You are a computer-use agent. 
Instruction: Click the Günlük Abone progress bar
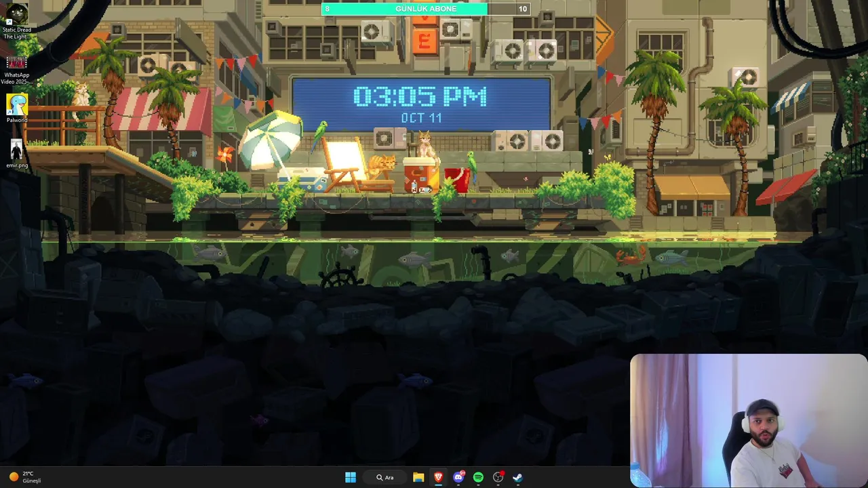[426, 9]
